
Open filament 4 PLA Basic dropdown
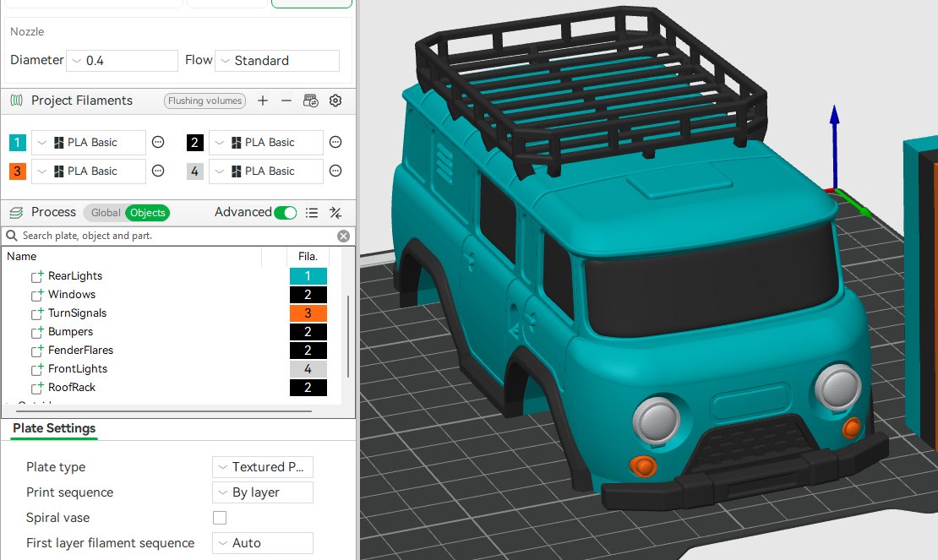tap(266, 171)
